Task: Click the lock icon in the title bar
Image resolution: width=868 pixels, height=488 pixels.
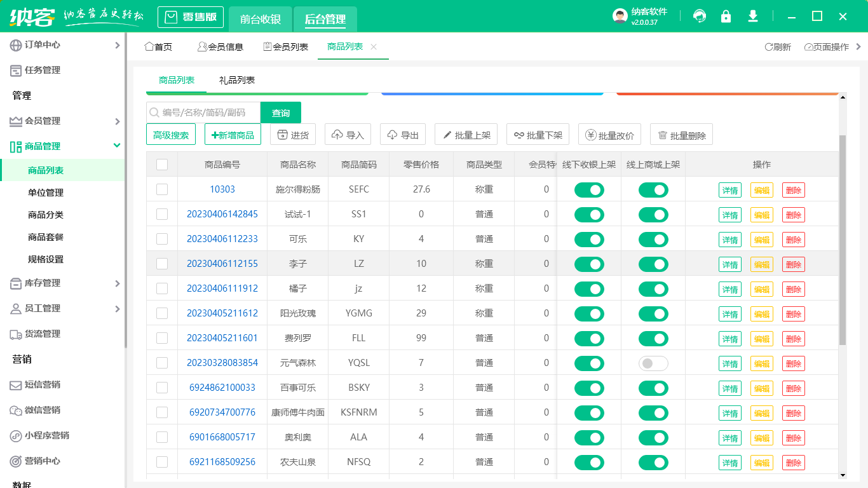Action: 726,17
